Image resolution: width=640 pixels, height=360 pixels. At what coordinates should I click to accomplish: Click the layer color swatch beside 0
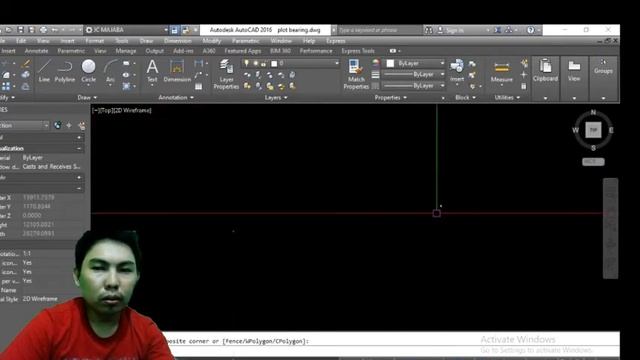(x=274, y=63)
